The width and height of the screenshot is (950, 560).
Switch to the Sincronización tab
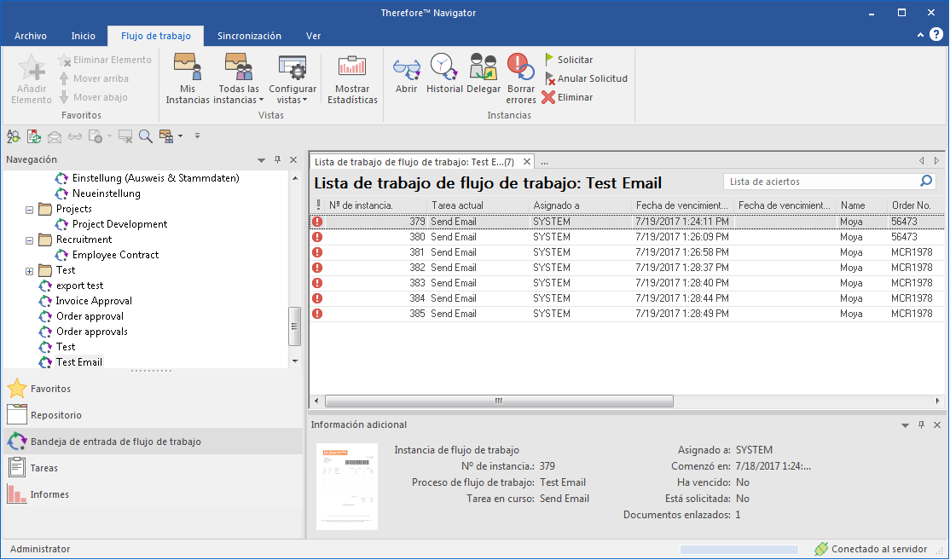click(x=249, y=36)
